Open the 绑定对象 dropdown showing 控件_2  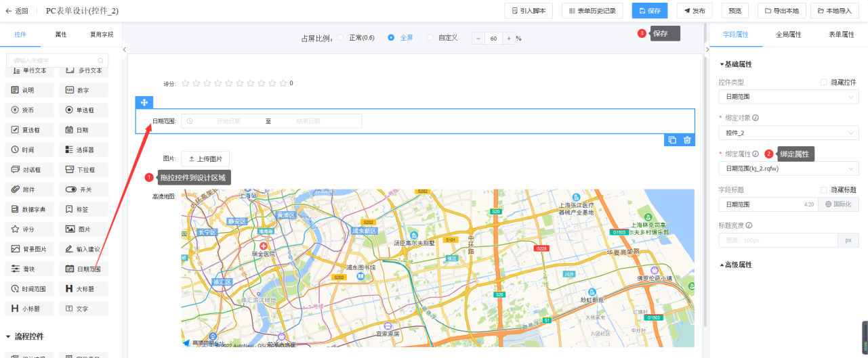[x=789, y=133]
